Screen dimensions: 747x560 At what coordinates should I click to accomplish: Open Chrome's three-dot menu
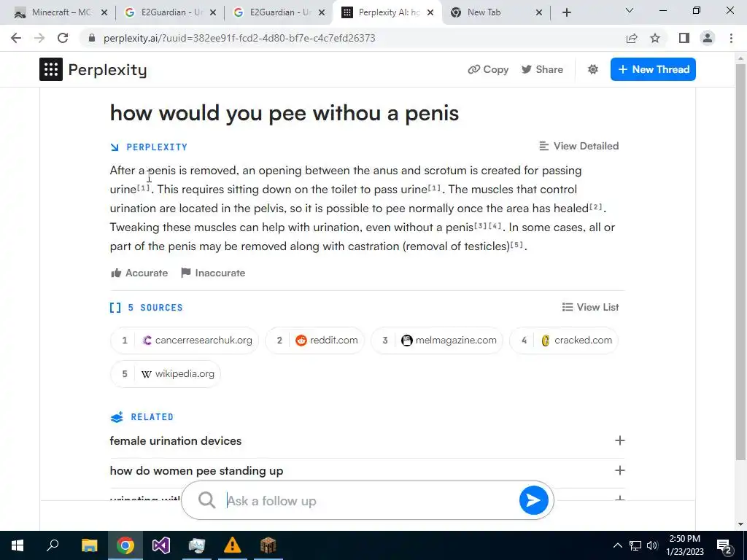[x=731, y=38]
